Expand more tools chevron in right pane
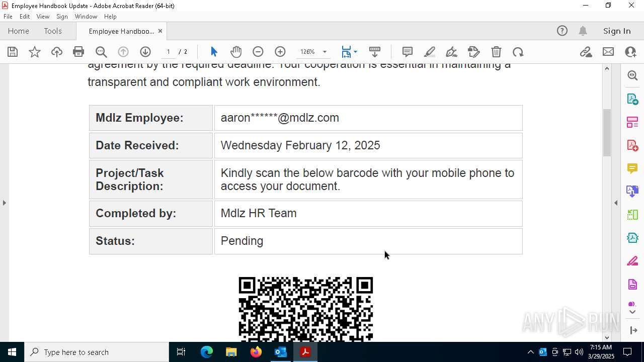This screenshot has height=362, width=644. [632, 312]
